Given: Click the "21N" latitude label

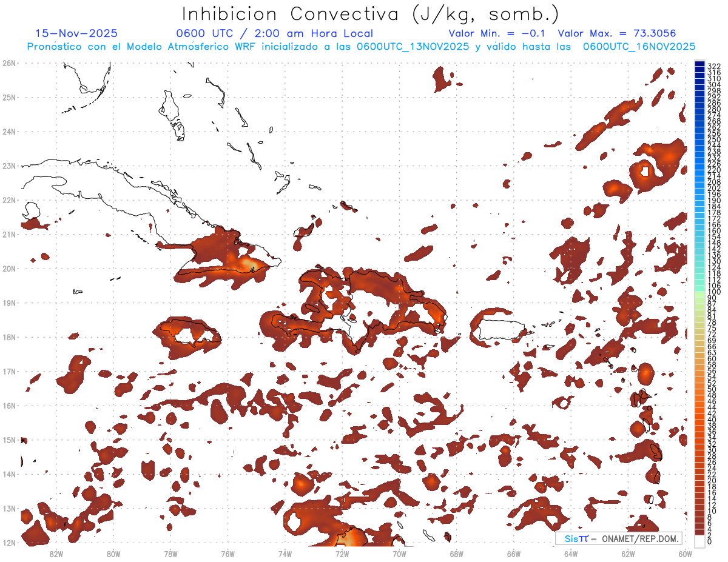Looking at the screenshot, I should point(9,234).
